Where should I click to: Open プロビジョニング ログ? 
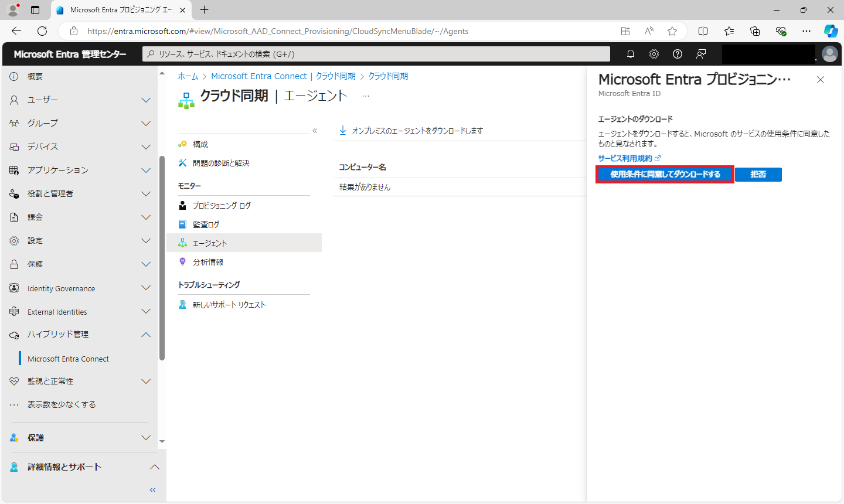[x=222, y=206]
